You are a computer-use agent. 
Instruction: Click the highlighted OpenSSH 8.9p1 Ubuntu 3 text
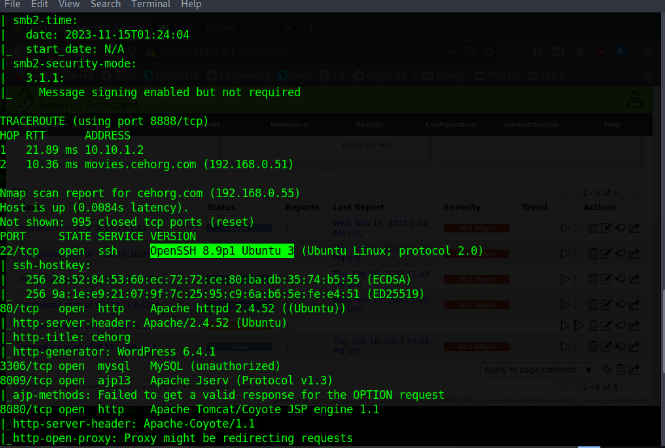point(222,250)
